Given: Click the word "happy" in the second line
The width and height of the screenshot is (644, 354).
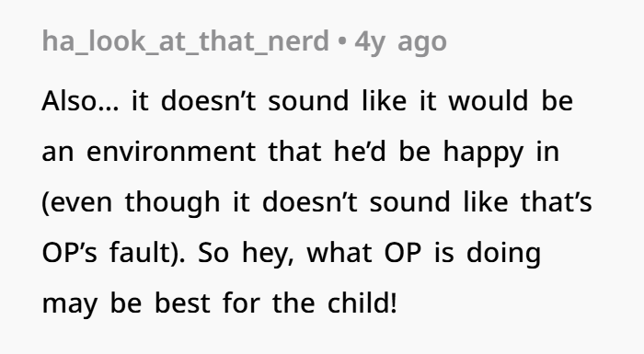Looking at the screenshot, I should (x=483, y=153).
